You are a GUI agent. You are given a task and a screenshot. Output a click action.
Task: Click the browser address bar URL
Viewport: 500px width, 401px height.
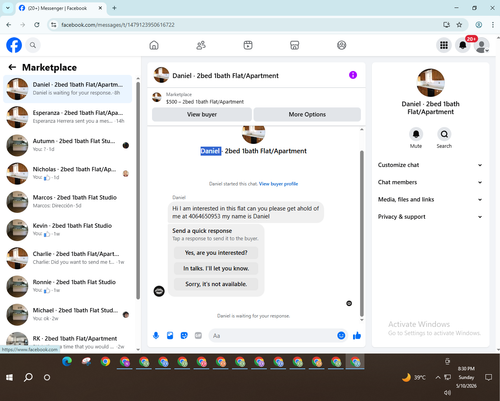(x=118, y=25)
